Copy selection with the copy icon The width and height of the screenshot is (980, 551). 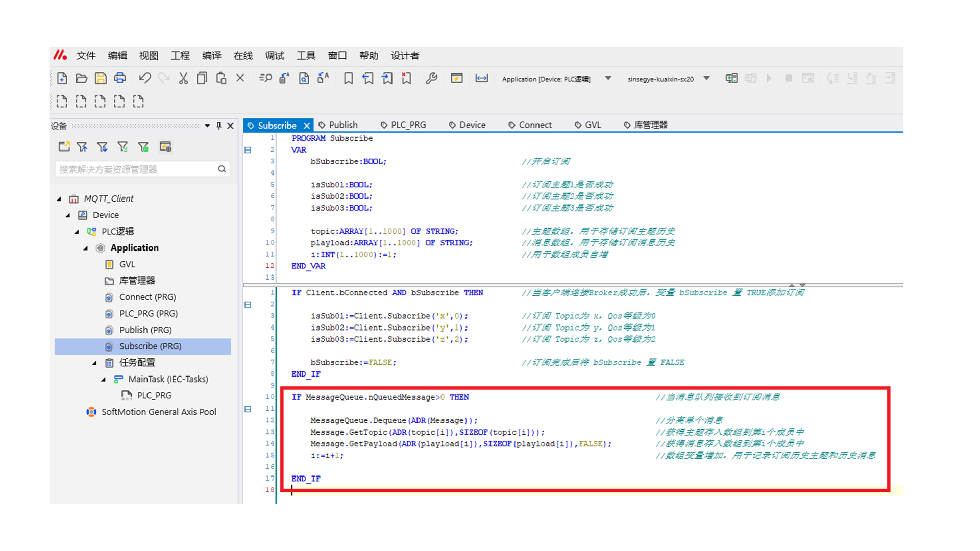(202, 78)
